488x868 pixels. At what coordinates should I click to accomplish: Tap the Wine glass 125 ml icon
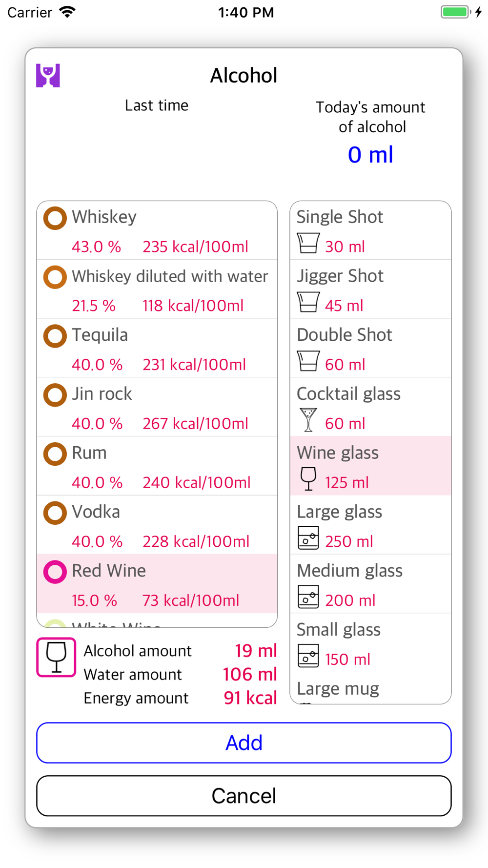click(x=308, y=479)
